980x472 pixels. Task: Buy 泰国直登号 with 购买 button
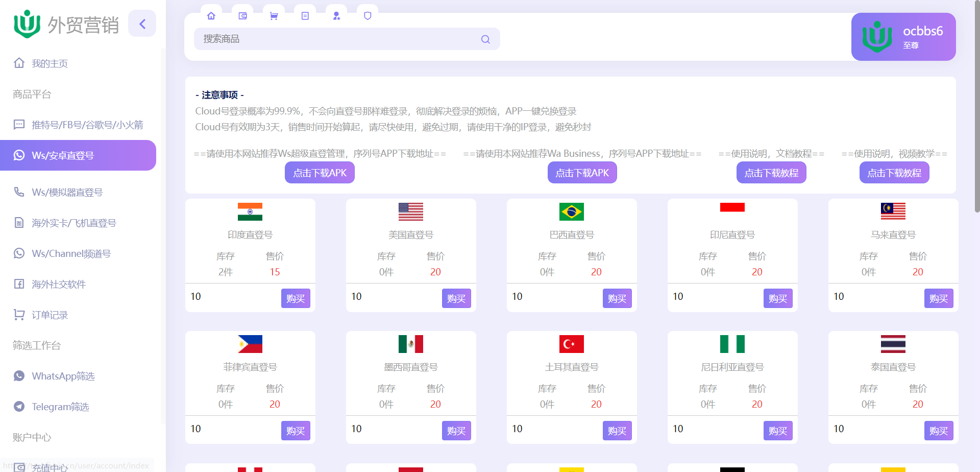[x=939, y=431]
